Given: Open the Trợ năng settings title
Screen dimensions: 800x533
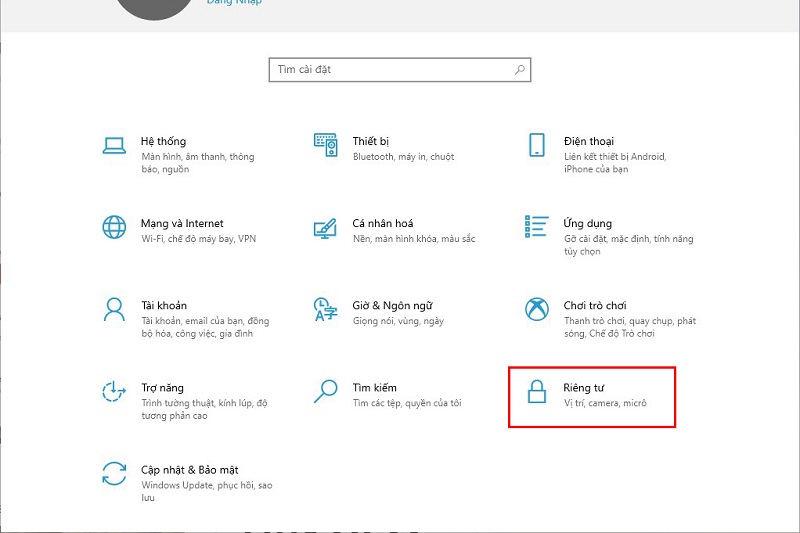Looking at the screenshot, I should (162, 388).
